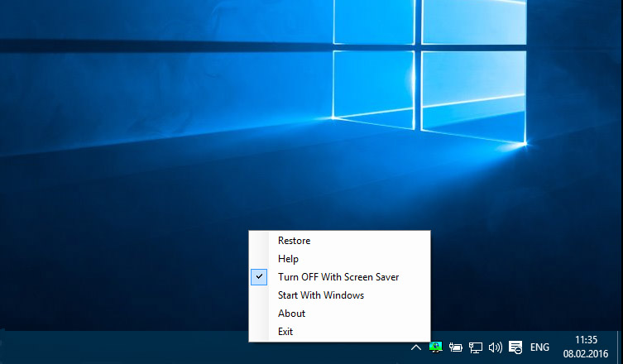Viewport: 623px width, 364px height.
Task: Open the clock showing 11:35
Action: tap(586, 347)
